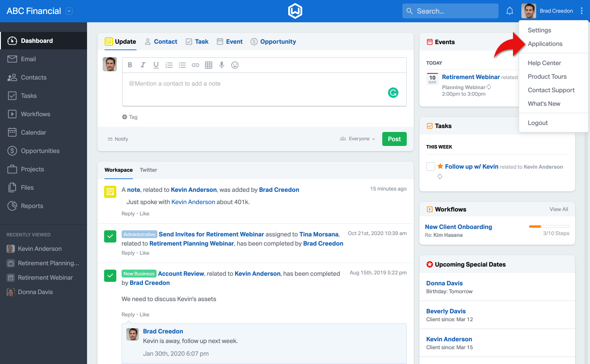Toggle bold formatting in the note editor
This screenshot has width=590, height=364.
coord(130,65)
